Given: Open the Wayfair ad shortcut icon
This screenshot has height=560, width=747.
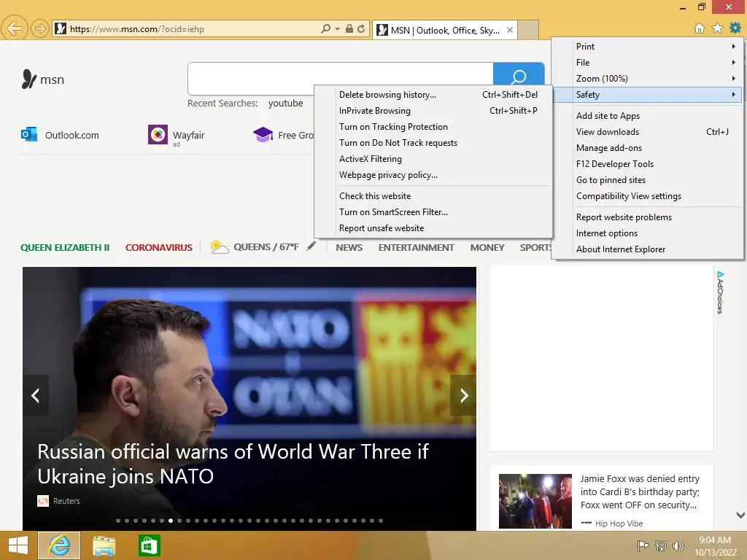Looking at the screenshot, I should (158, 135).
